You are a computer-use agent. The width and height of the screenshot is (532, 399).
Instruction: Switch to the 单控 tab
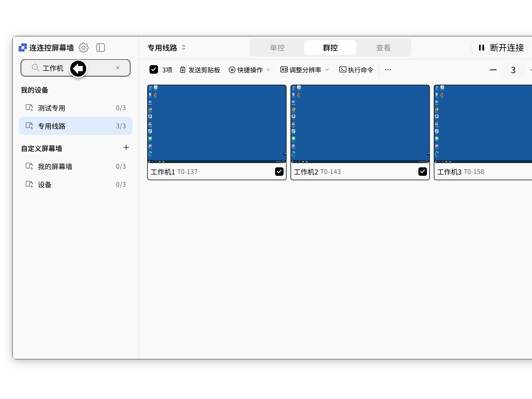[277, 48]
